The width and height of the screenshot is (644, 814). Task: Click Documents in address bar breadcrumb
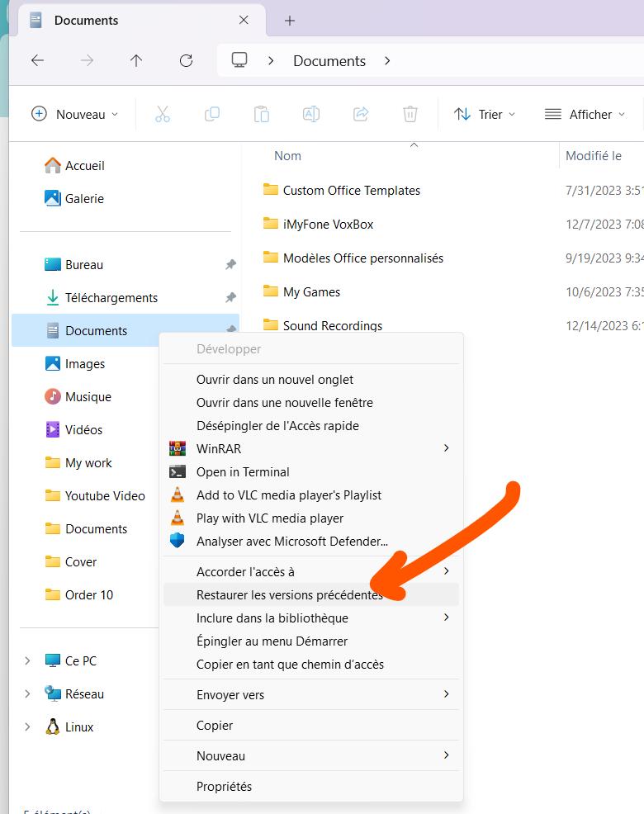(329, 61)
